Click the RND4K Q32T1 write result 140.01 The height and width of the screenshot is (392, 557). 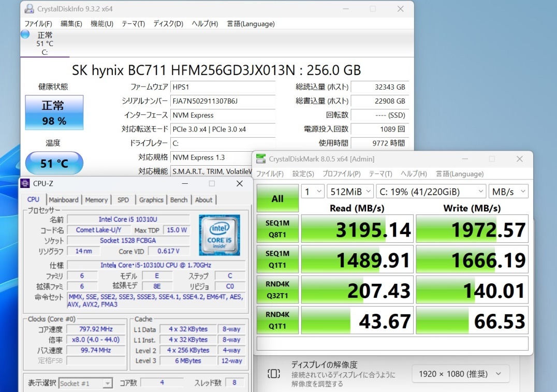[472, 289]
